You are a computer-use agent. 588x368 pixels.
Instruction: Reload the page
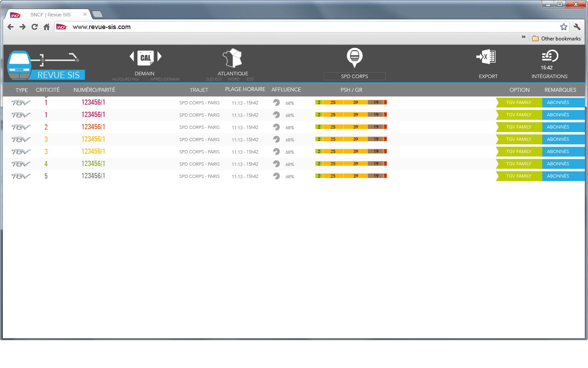click(34, 27)
